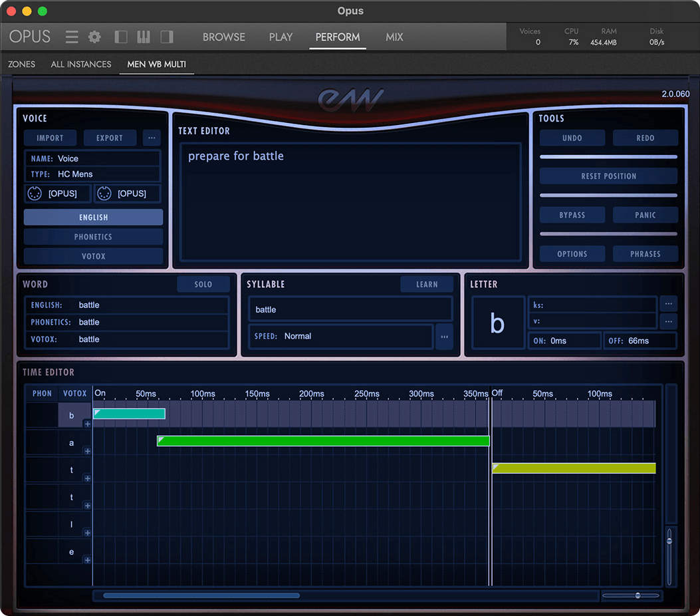Open the settings gear icon
This screenshot has height=616, width=700.
[94, 37]
